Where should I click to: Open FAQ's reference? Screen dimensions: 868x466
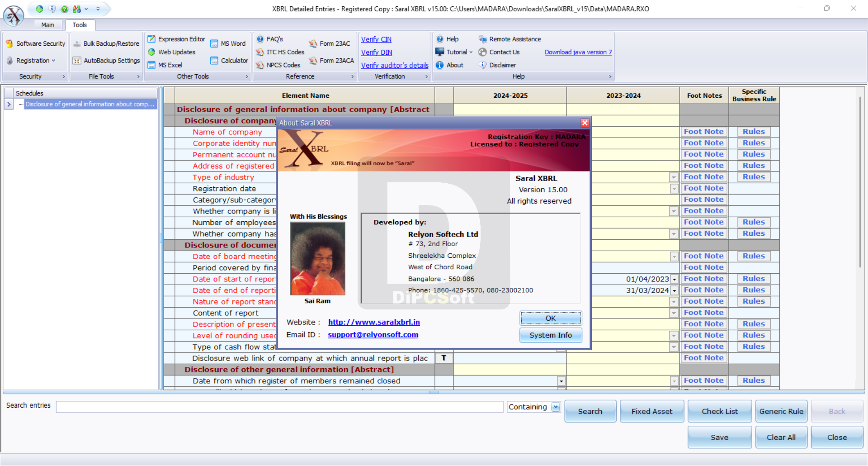click(x=269, y=39)
